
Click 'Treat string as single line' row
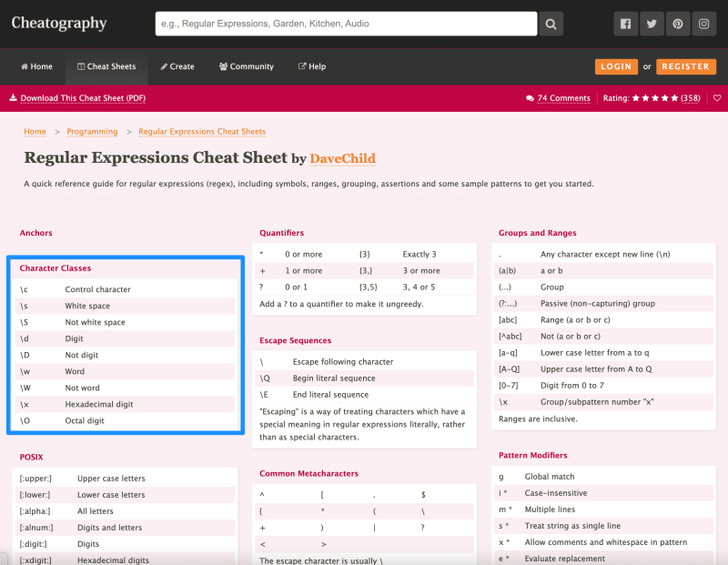[x=603, y=526]
